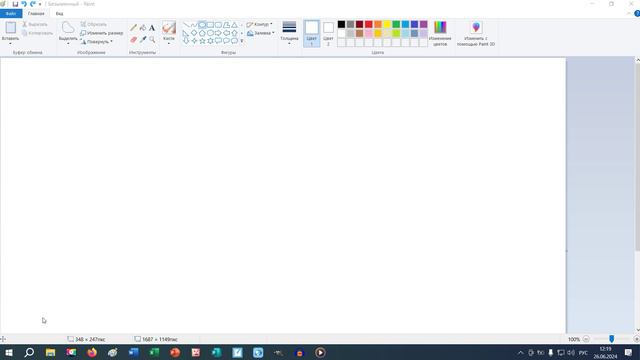Select the Magnifier tool

(152, 40)
